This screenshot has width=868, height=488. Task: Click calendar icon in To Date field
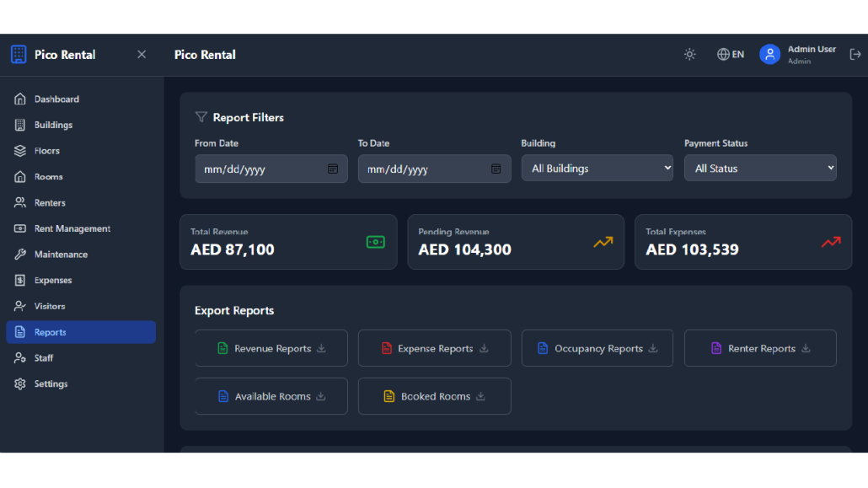pyautogui.click(x=496, y=169)
